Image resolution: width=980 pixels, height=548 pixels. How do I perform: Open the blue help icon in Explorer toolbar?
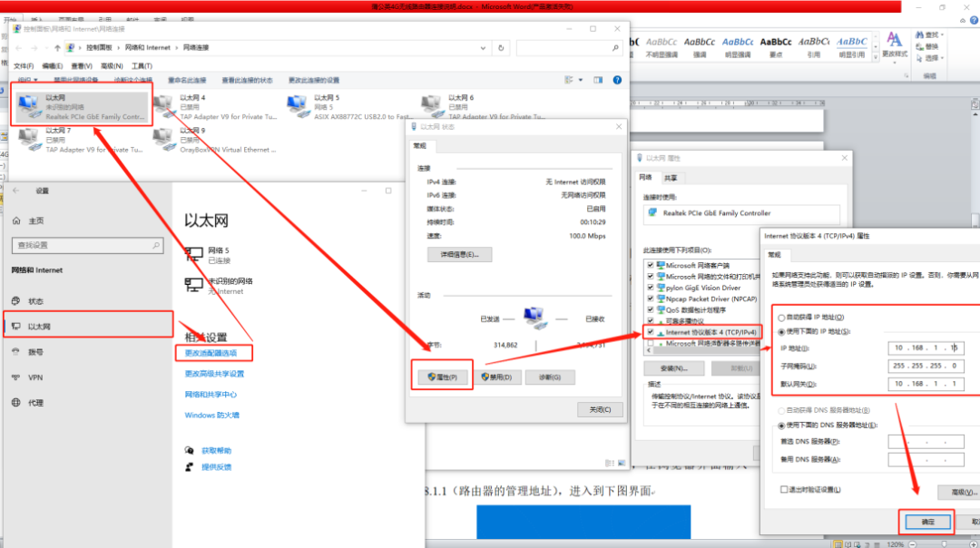(617, 80)
